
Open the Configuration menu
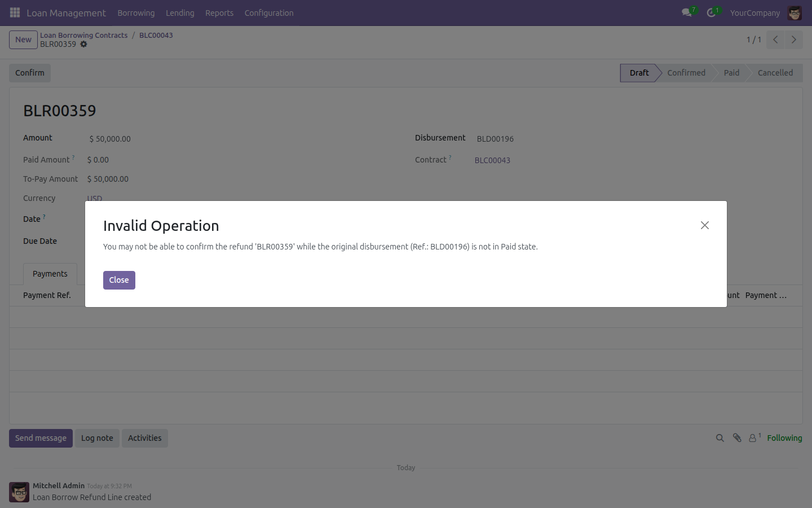coord(269,12)
